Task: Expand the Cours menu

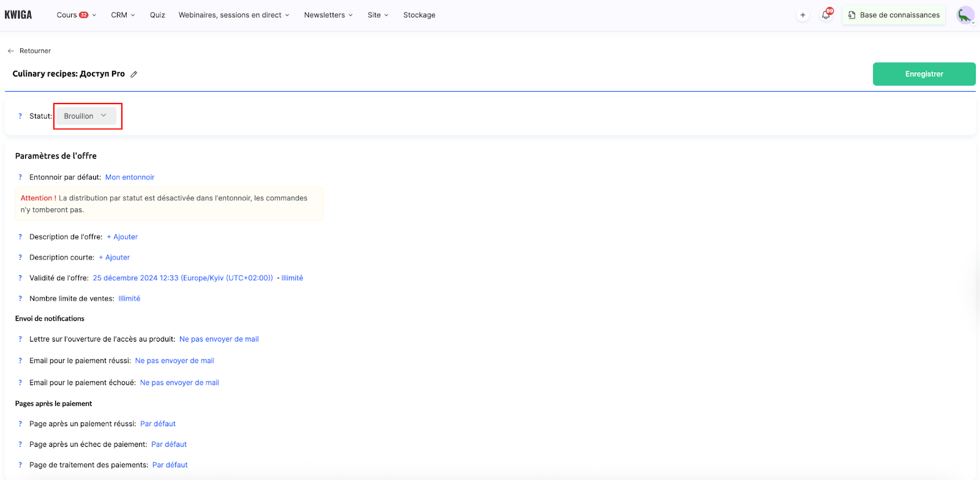Action: tap(76, 15)
